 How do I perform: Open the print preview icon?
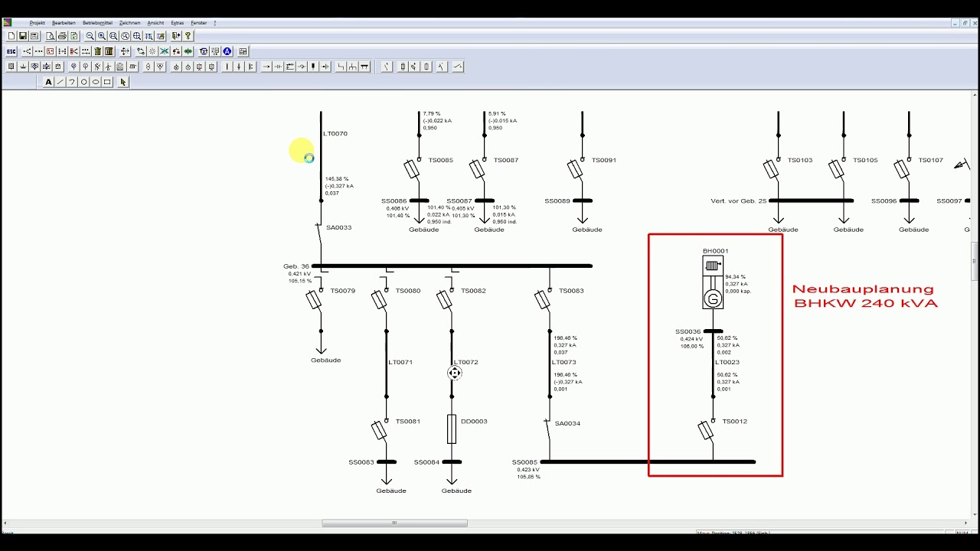click(50, 36)
